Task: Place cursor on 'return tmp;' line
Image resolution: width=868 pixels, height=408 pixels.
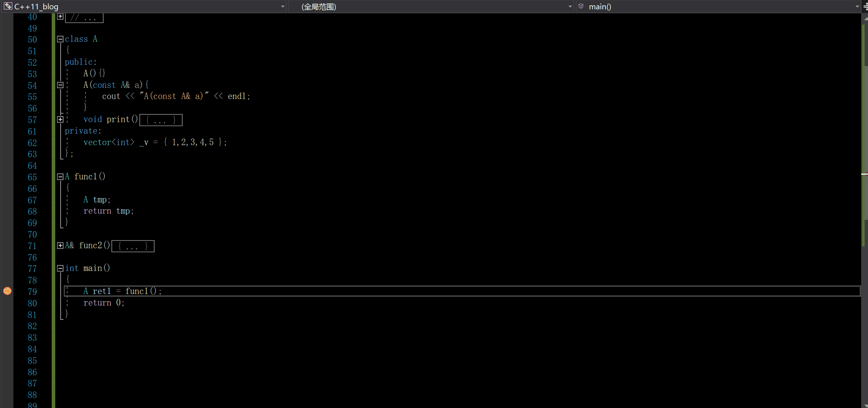Action: [x=109, y=211]
